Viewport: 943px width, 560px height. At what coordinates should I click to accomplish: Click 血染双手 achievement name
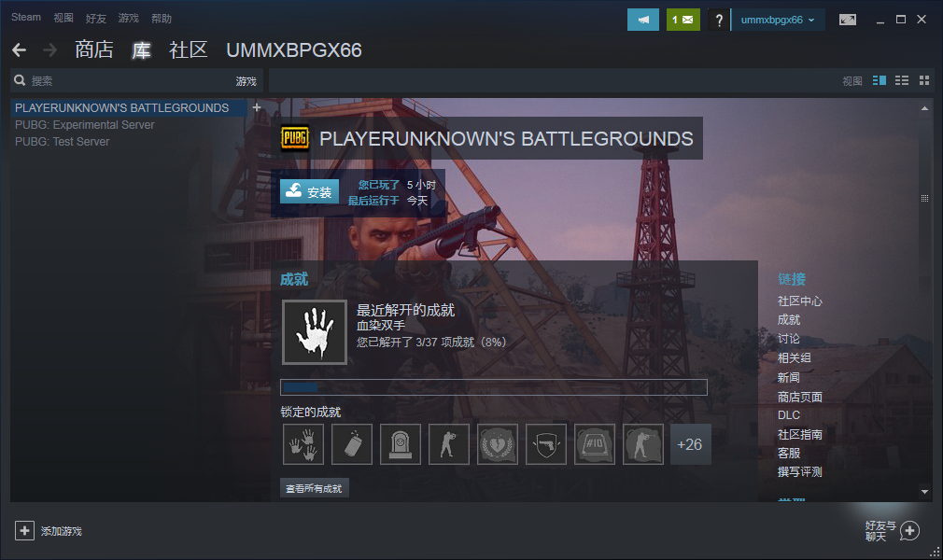[x=381, y=326]
